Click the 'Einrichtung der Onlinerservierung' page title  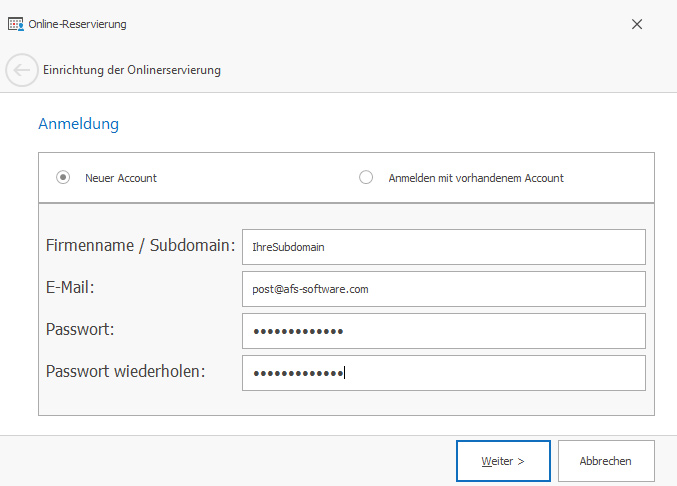click(132, 70)
